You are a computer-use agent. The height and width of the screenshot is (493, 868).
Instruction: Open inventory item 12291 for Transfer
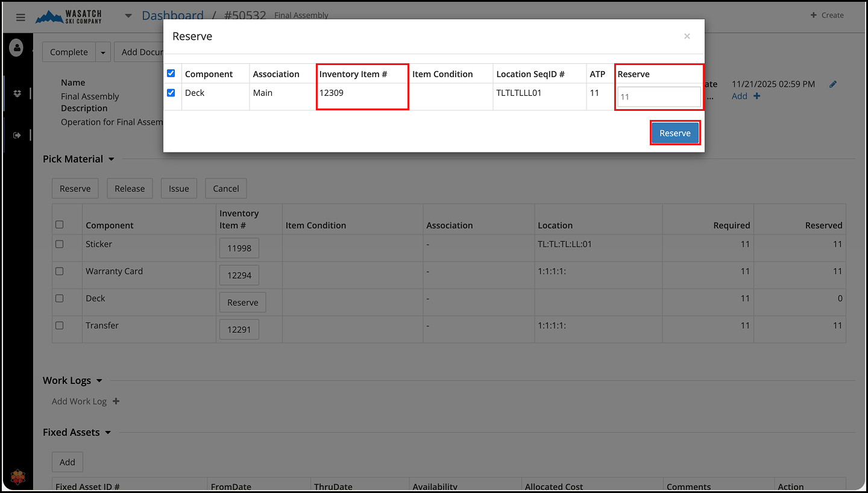[x=239, y=330]
